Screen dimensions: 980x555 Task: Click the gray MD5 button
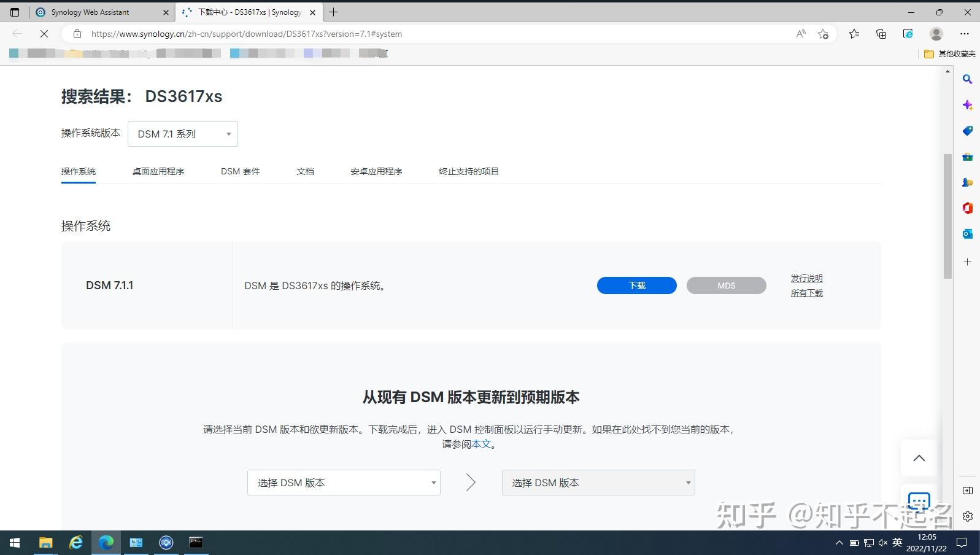tap(727, 285)
